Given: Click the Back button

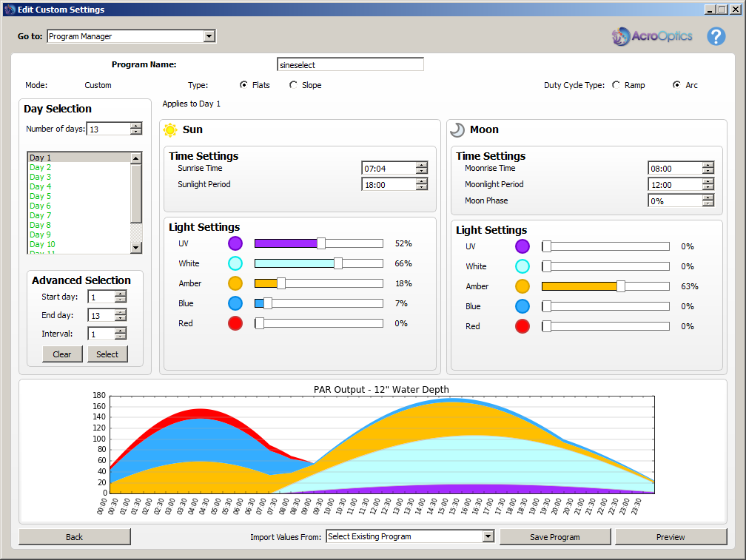Looking at the screenshot, I should pos(75,537).
